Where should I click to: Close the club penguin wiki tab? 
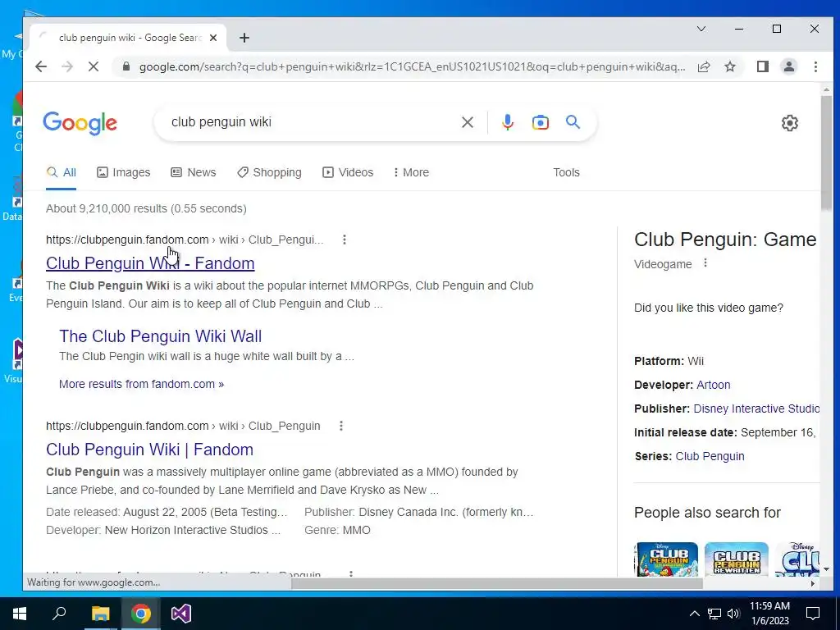213,38
